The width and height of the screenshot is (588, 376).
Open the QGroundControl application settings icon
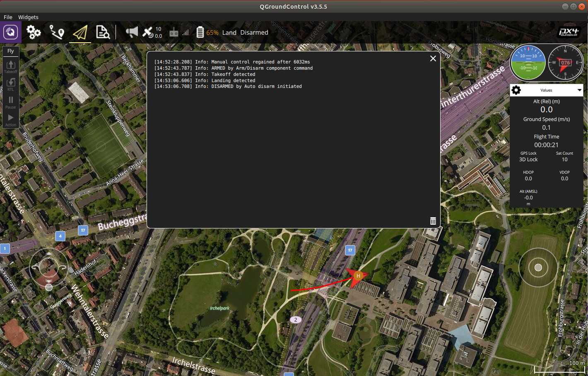coord(11,32)
